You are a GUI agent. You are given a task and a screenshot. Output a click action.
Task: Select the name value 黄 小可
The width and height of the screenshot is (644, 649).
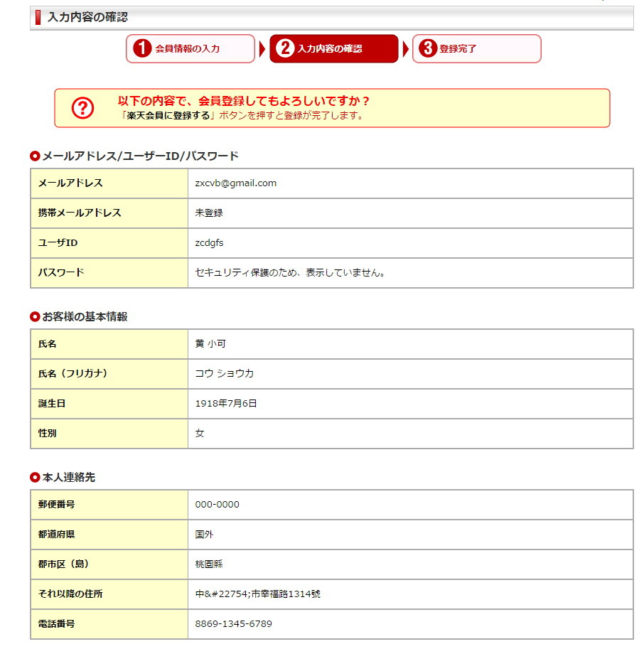click(210, 344)
